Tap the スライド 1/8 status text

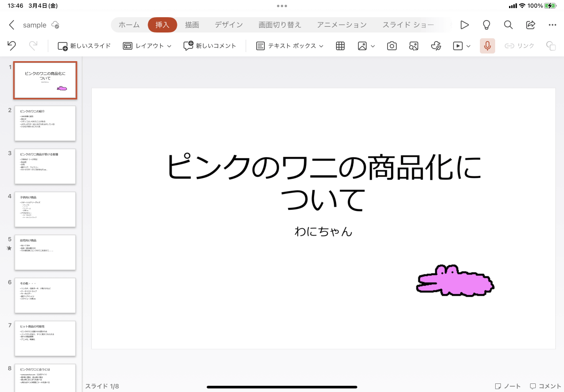[x=102, y=386]
